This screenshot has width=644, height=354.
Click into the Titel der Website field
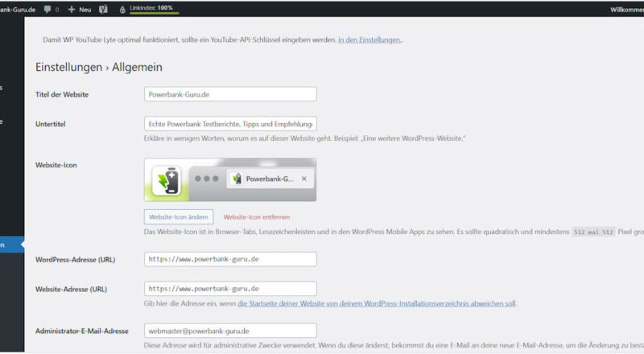(230, 94)
